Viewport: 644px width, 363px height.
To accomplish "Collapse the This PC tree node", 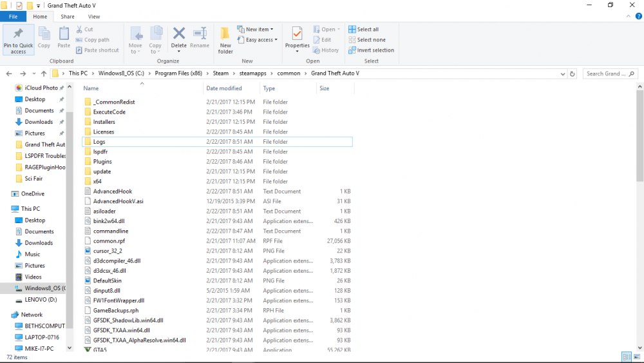I will [6, 209].
